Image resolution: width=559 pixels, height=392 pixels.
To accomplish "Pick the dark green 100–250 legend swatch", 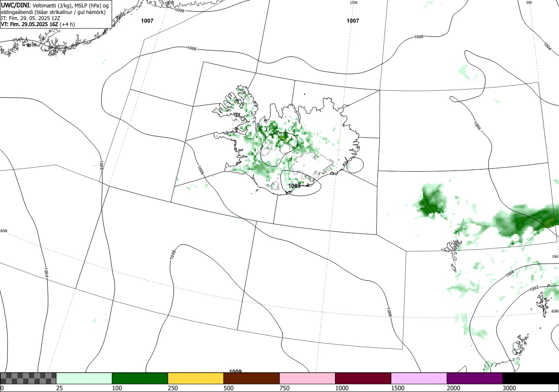I will click(140, 378).
